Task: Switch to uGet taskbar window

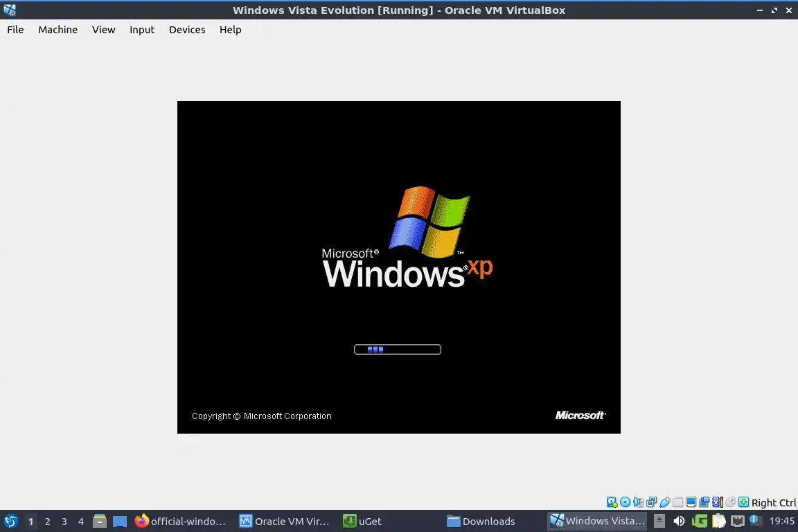Action: tap(362, 522)
